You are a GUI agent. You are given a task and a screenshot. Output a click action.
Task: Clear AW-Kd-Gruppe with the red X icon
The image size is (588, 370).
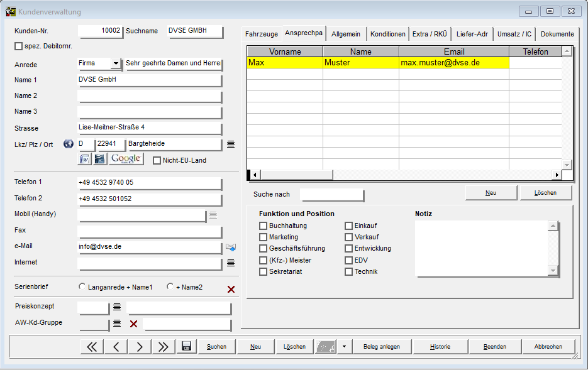133,324
